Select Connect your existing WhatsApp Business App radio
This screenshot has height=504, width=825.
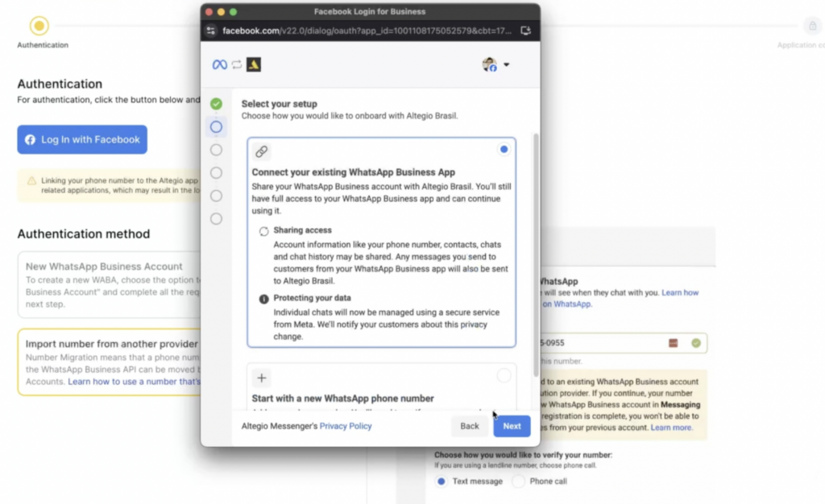coord(504,149)
